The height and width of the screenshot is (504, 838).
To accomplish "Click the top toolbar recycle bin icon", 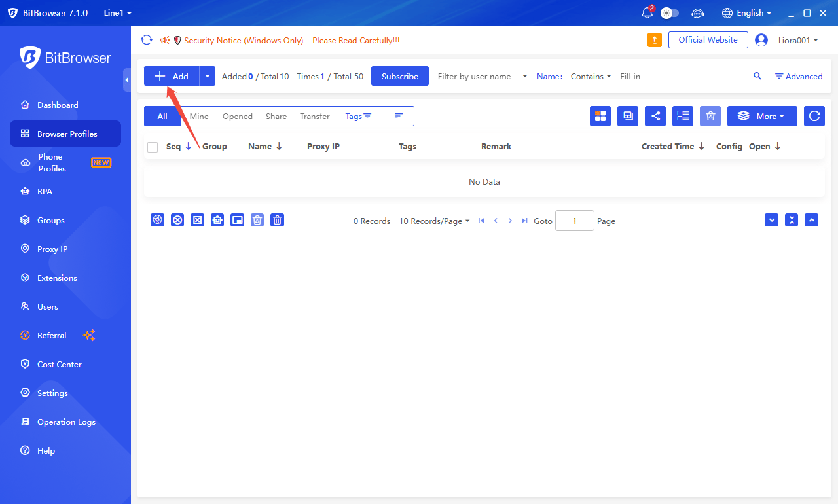I will [710, 116].
